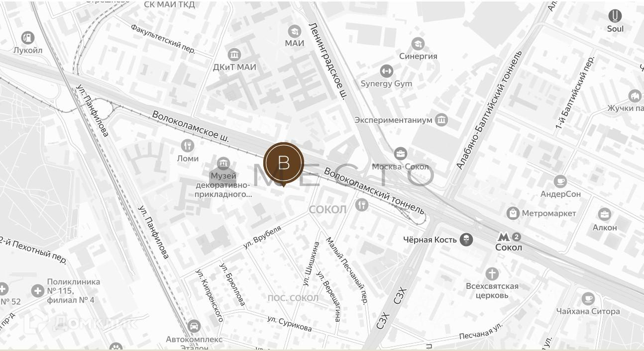Image resolution: width=644 pixels, height=351 pixels.
Task: Click the brown B location marker
Action: point(284,163)
